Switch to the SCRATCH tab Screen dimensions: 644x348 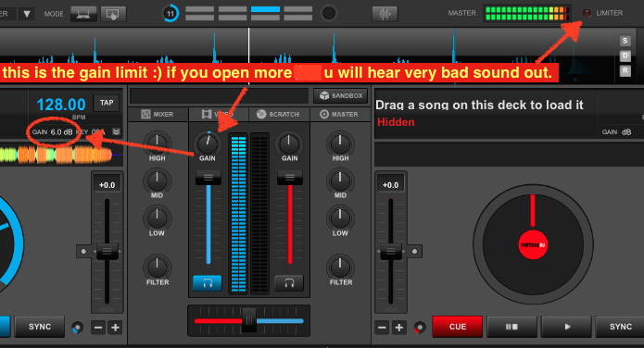(x=279, y=114)
